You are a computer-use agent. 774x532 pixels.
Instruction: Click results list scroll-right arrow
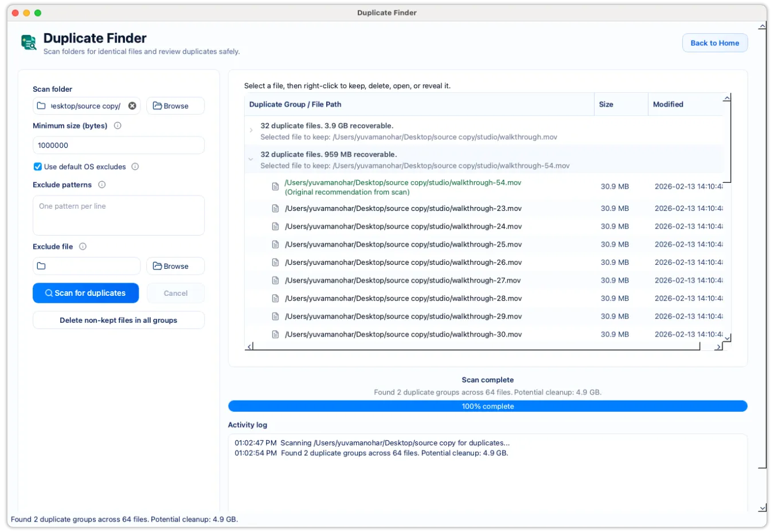tap(718, 347)
